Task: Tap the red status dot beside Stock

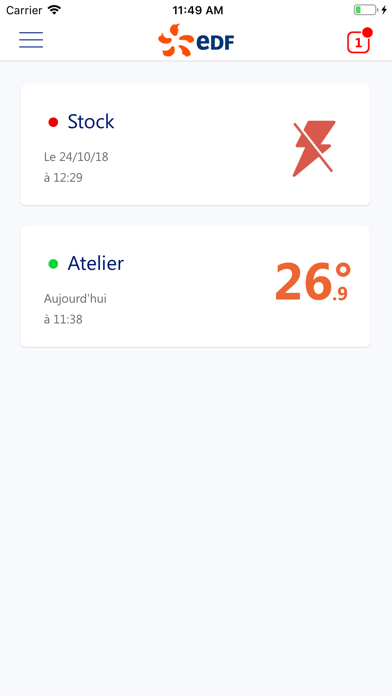Action: (x=53, y=122)
